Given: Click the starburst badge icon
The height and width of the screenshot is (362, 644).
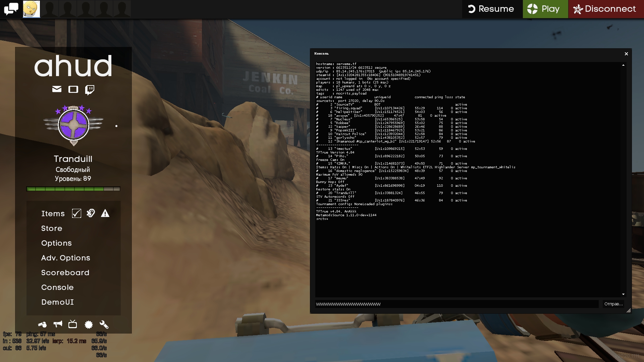Looking at the screenshot, I should (x=89, y=324).
